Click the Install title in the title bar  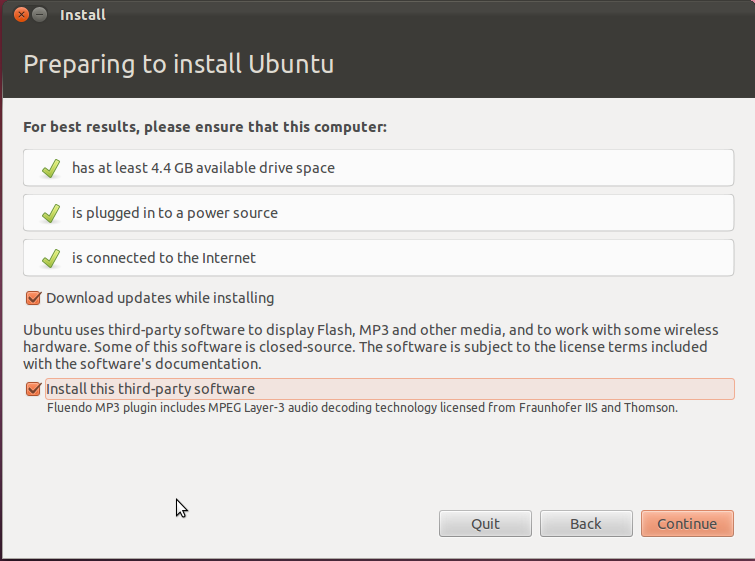[x=83, y=15]
